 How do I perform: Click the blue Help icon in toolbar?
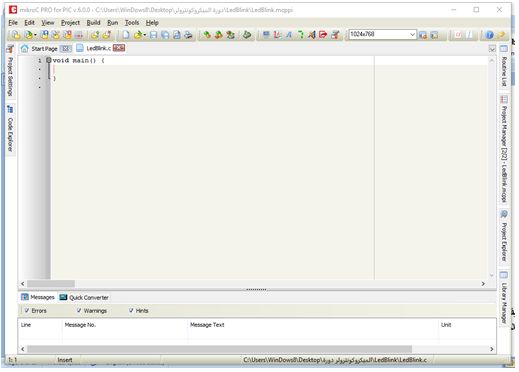(489, 35)
